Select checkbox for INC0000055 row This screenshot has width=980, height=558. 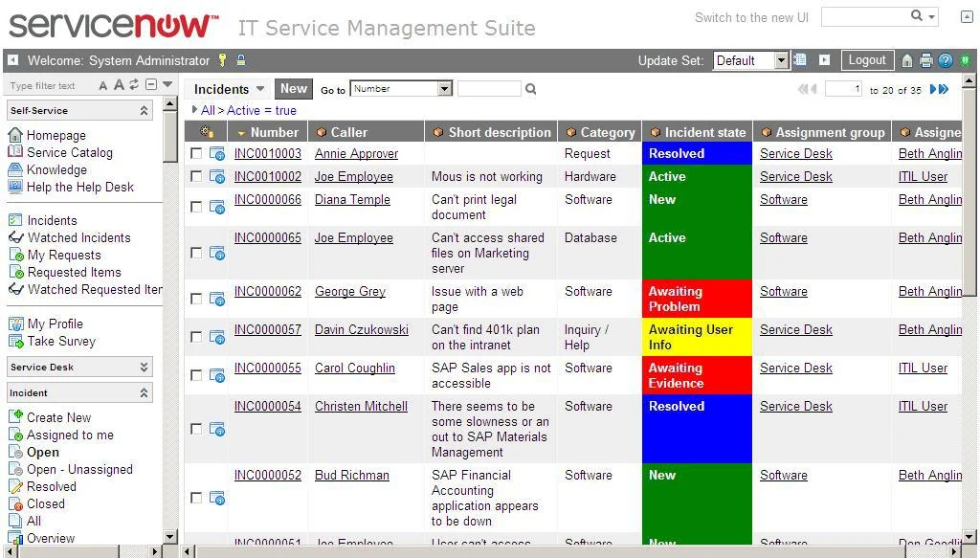[196, 375]
